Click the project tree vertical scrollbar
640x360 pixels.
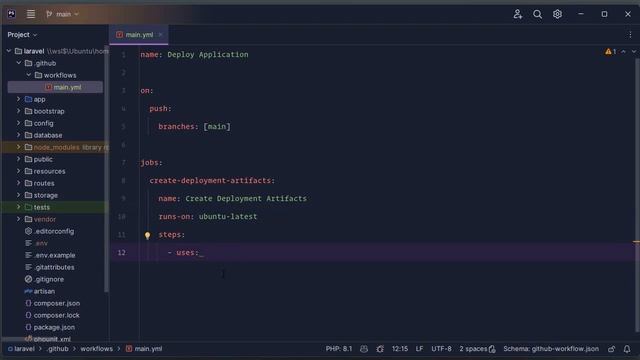point(107,169)
